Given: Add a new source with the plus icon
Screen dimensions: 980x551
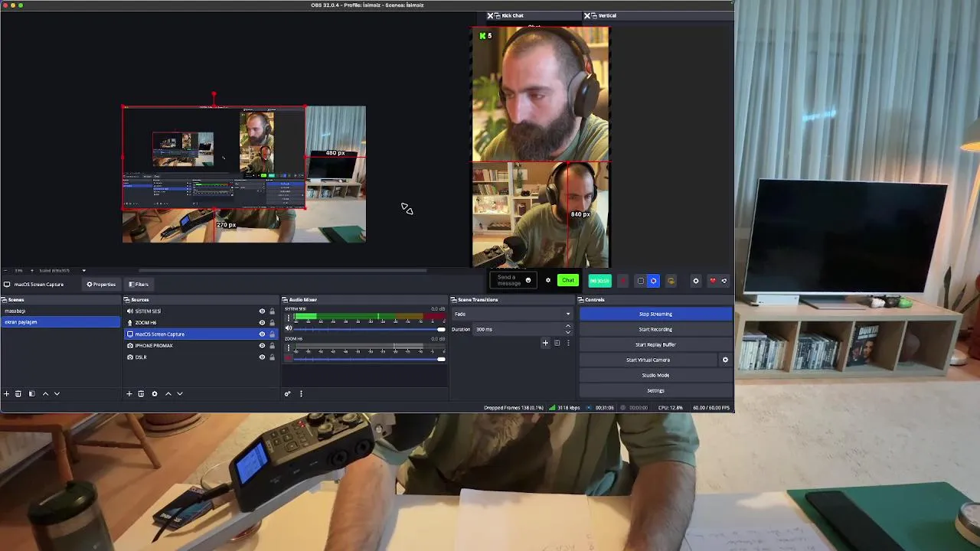Looking at the screenshot, I should pyautogui.click(x=129, y=393).
